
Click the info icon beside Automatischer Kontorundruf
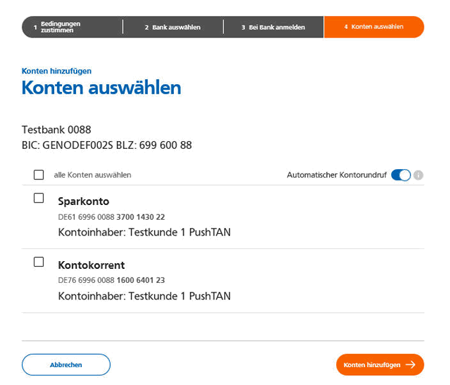click(418, 175)
